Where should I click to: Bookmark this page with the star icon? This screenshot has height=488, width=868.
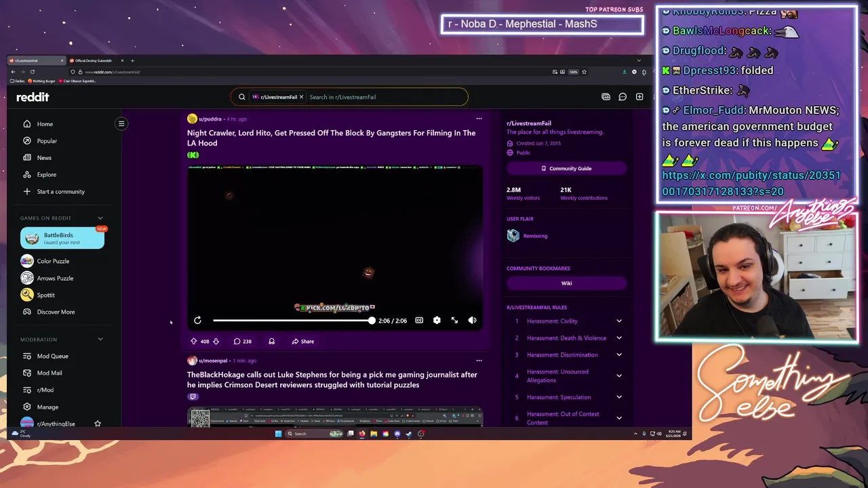[x=584, y=72]
